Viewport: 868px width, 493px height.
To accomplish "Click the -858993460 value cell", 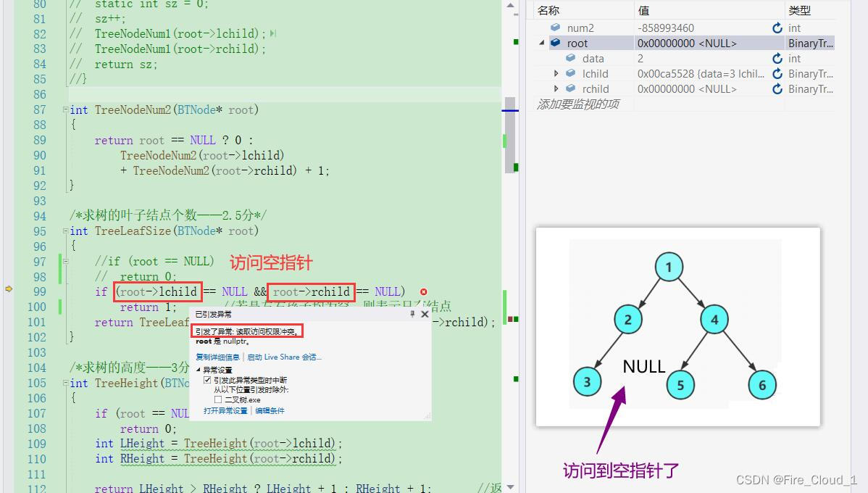I will click(x=665, y=28).
